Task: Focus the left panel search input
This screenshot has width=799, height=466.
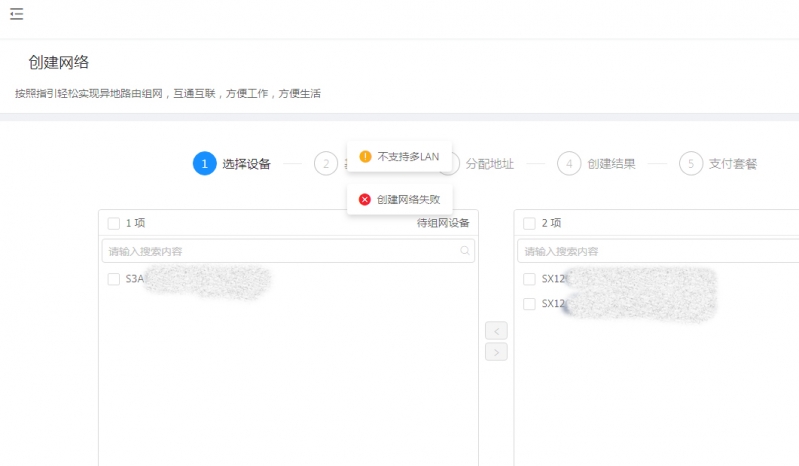Action: [x=280, y=251]
